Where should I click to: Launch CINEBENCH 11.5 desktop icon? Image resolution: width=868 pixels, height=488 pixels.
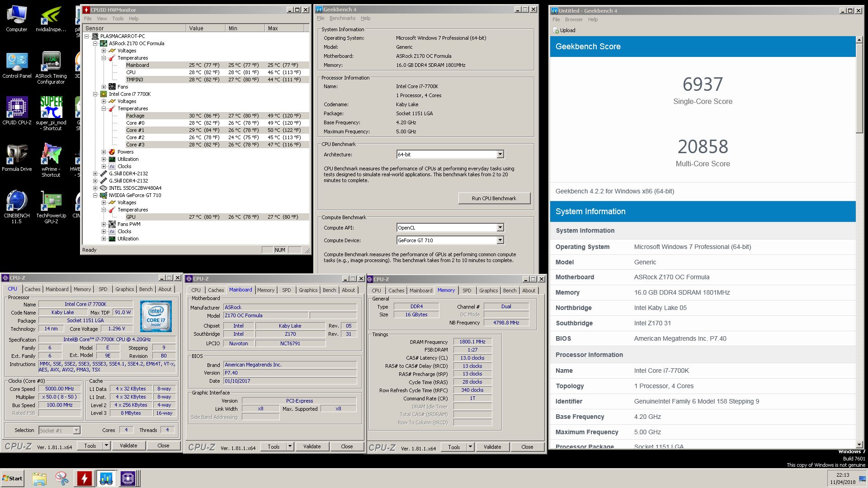pos(17,207)
